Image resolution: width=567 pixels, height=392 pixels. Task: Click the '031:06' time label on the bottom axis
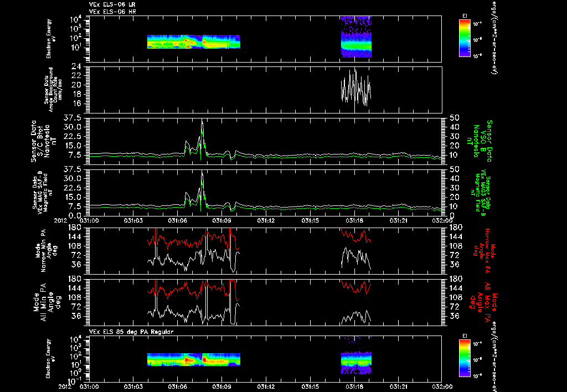pyautogui.click(x=178, y=386)
